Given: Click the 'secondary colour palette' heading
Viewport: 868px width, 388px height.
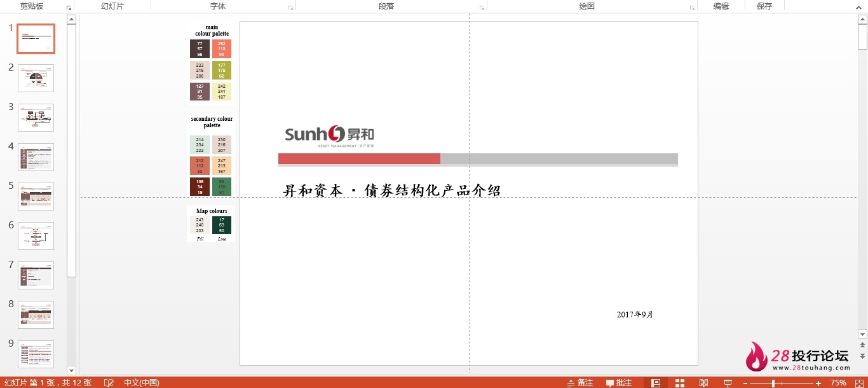Looking at the screenshot, I should (212, 122).
